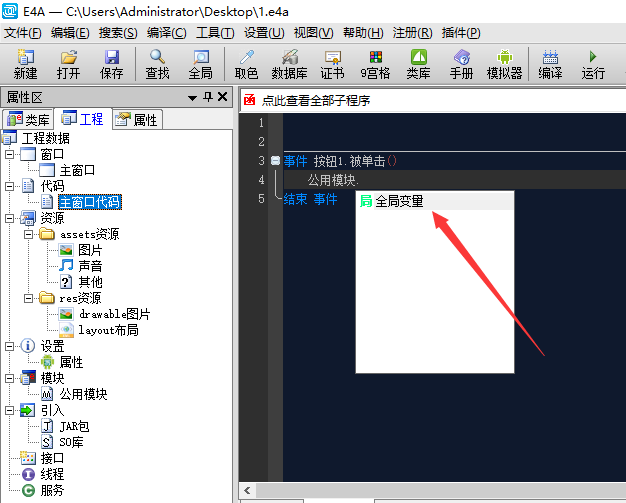Open the 取色 color picker tool

pos(246,64)
